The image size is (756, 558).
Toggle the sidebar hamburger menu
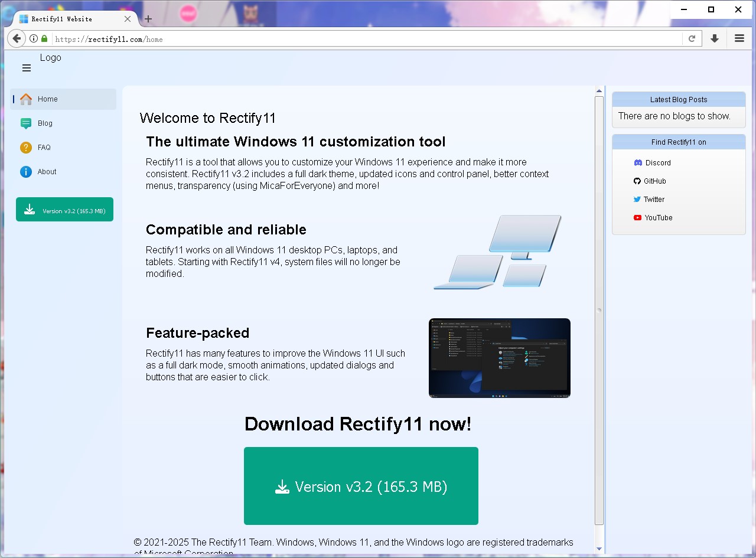point(26,68)
